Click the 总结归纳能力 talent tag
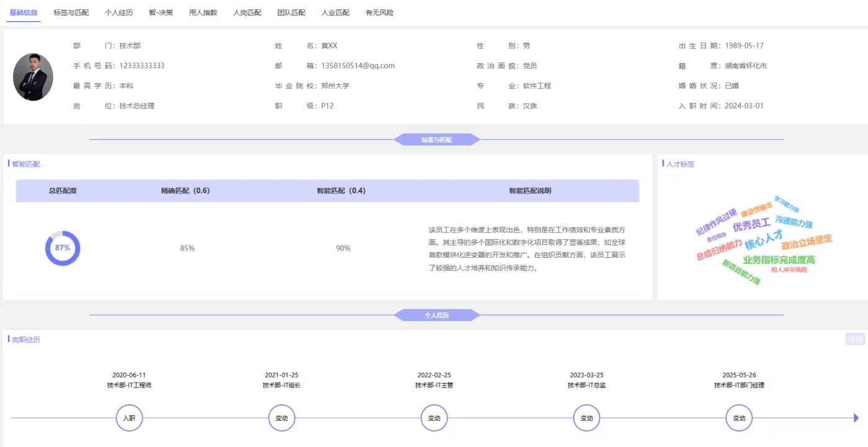868x447 pixels. pyautogui.click(x=719, y=249)
